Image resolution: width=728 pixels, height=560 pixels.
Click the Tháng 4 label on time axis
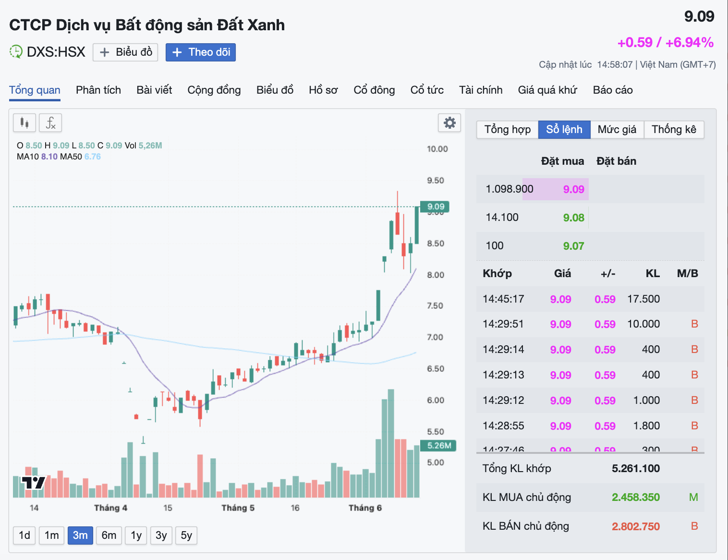coord(110,508)
